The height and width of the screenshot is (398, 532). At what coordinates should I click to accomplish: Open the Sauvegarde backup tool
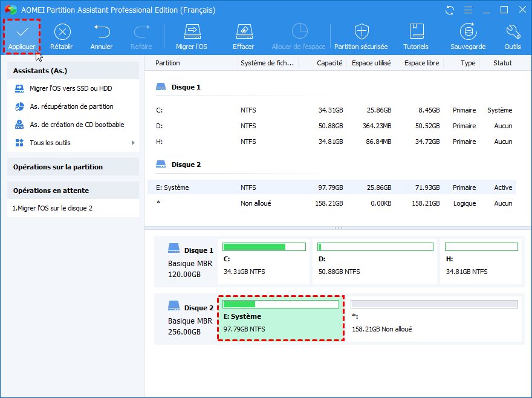point(468,32)
